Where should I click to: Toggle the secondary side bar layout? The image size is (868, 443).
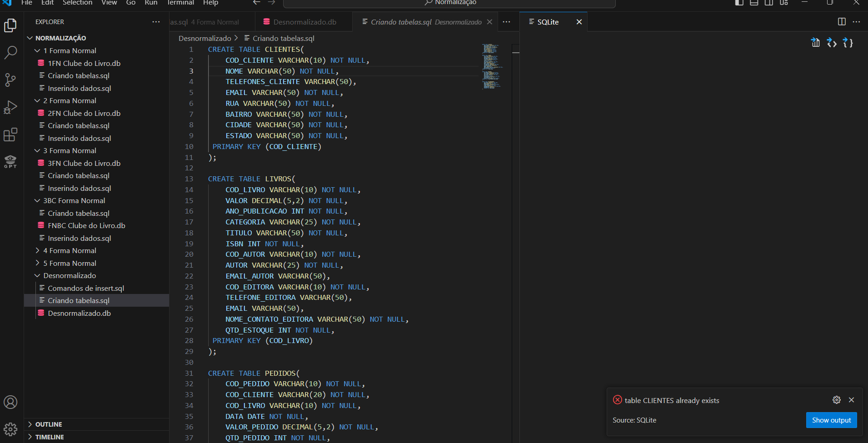(x=769, y=2)
